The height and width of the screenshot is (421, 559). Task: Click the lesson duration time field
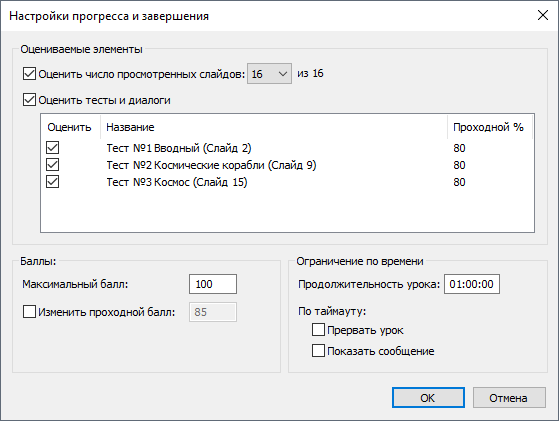tap(472, 284)
